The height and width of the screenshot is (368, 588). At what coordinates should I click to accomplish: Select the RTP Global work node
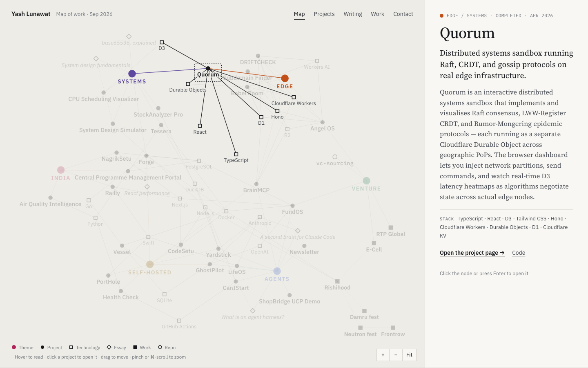[x=391, y=228]
